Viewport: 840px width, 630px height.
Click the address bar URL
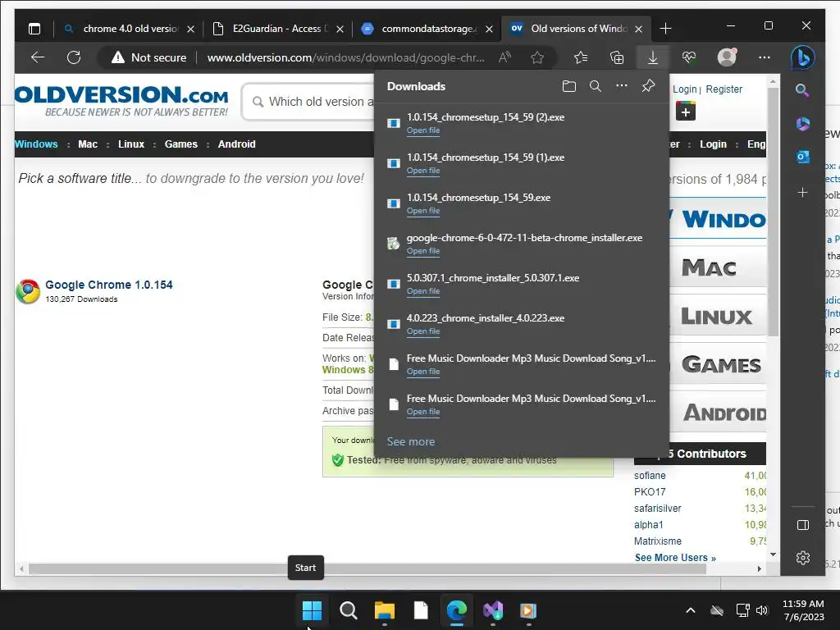345,57
